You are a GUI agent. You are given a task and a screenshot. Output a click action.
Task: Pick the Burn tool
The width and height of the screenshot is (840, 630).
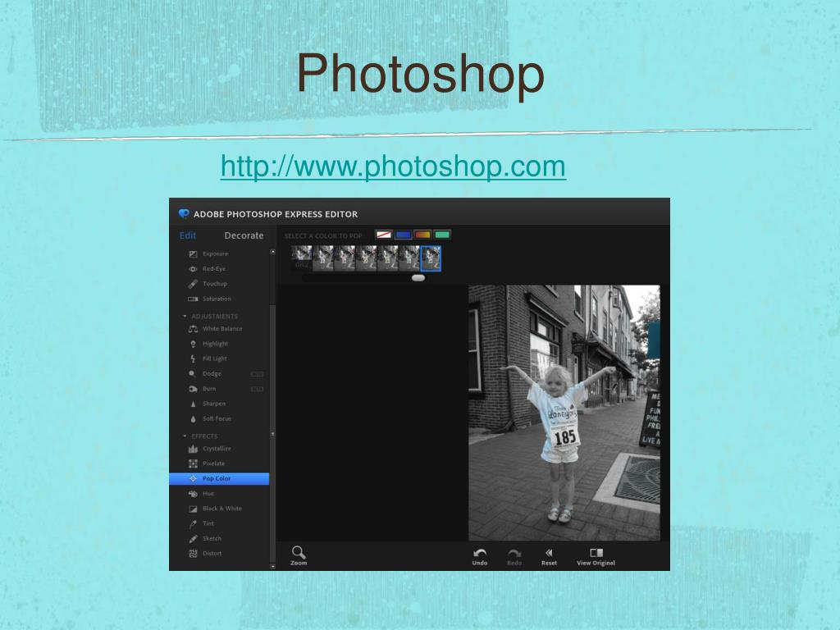point(203,389)
